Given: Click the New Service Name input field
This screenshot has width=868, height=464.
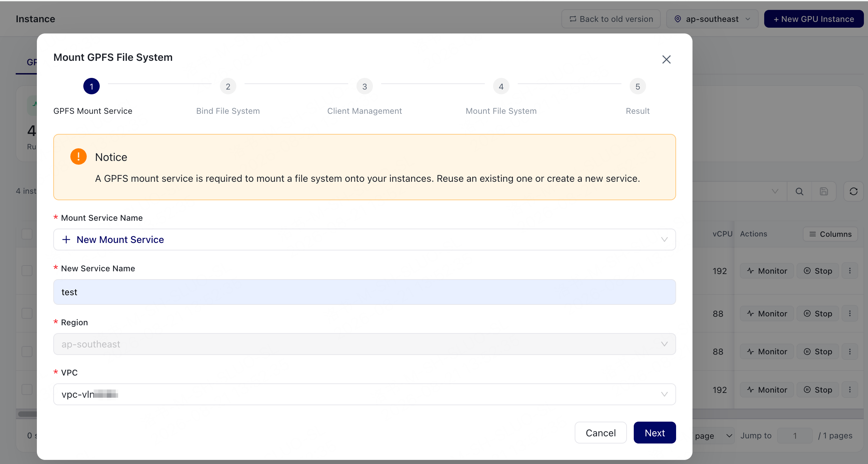Looking at the screenshot, I should pos(365,292).
